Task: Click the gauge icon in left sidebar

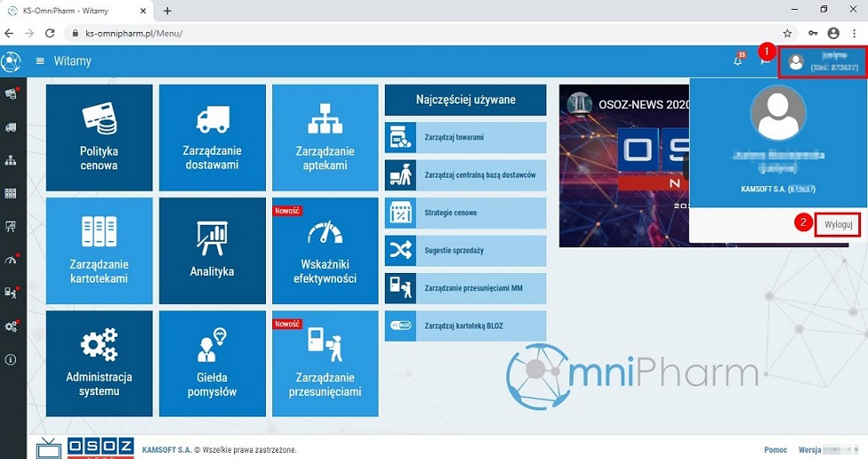Action: (11, 261)
